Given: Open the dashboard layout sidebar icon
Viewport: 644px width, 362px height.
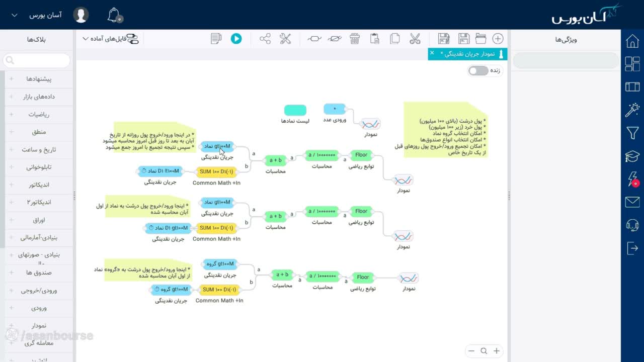Looking at the screenshot, I should click(632, 64).
